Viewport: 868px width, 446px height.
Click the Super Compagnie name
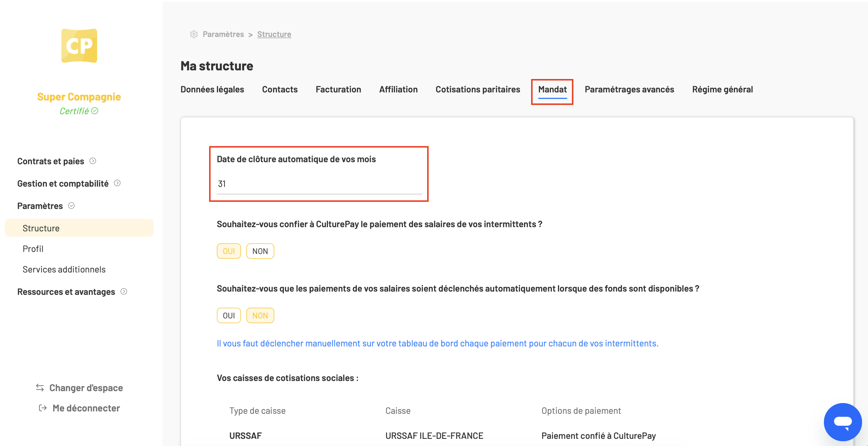[79, 97]
